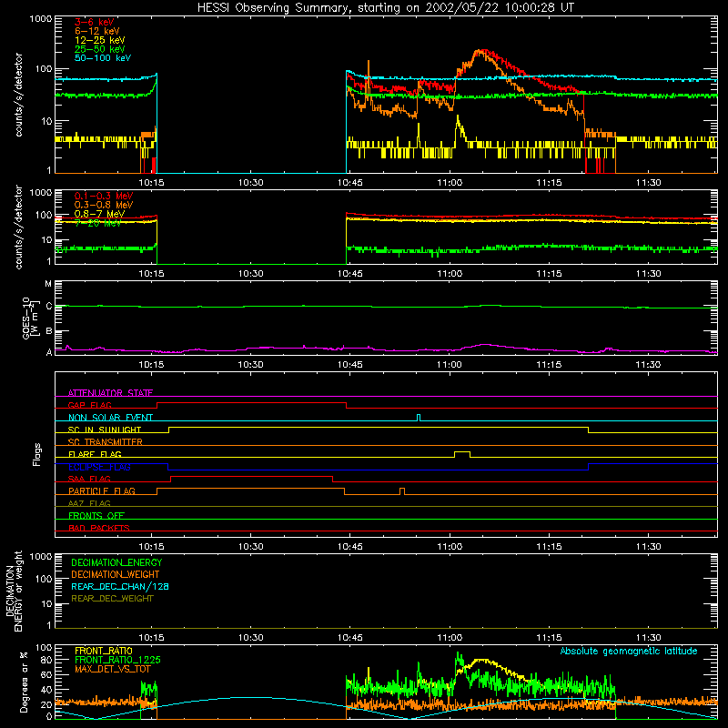Viewport: 728px width, 728px height.
Task: Pick the SC_TRANSMITTER flag label
Action: point(105,441)
